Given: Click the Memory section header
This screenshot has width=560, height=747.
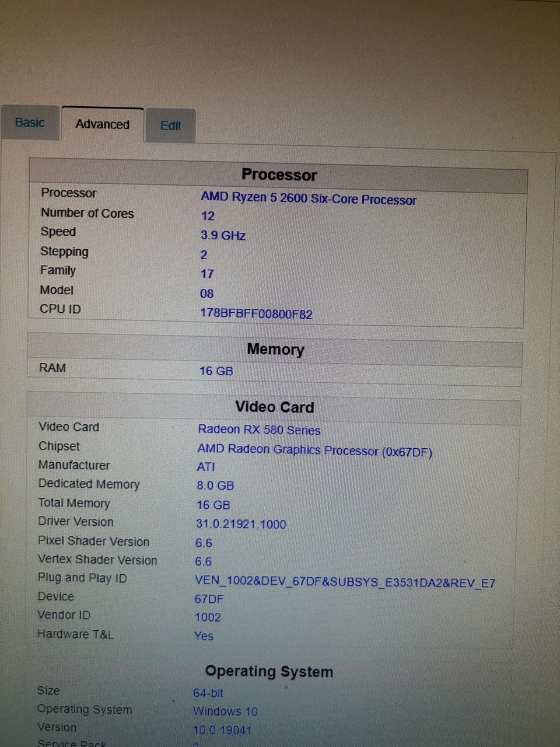Looking at the screenshot, I should click(275, 349).
